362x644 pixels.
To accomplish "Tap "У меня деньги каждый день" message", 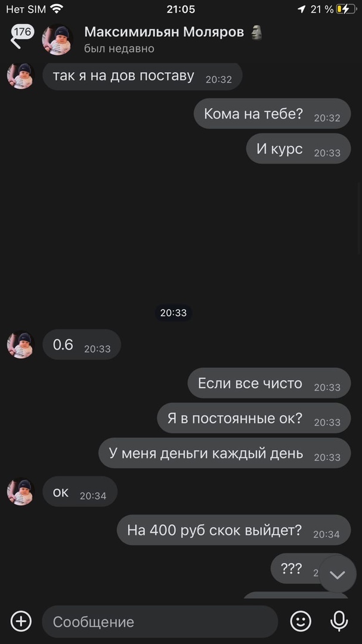I will (225, 453).
